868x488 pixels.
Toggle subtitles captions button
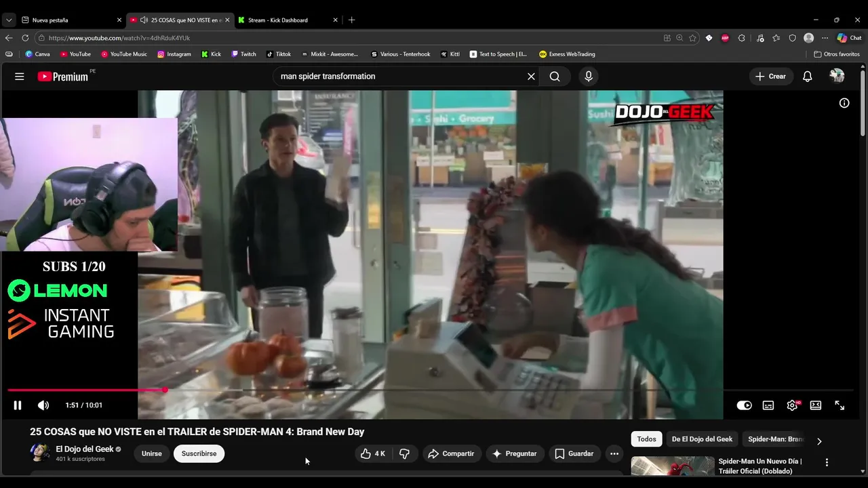[x=768, y=405]
